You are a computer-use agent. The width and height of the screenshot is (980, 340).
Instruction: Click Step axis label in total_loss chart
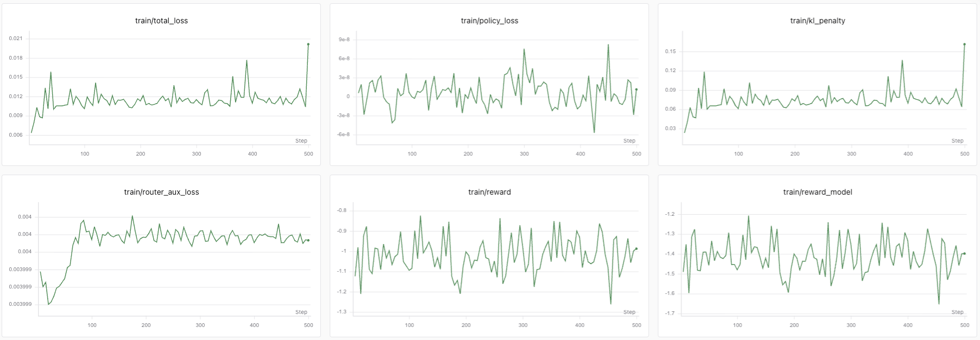301,140
